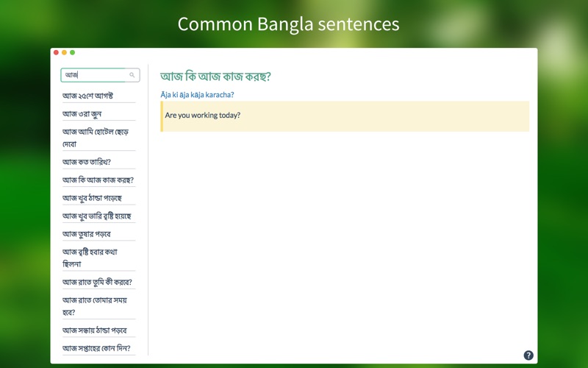Select 'আজ তুষার পড়বে' in sidebar
The width and height of the screenshot is (588, 368).
87,234
